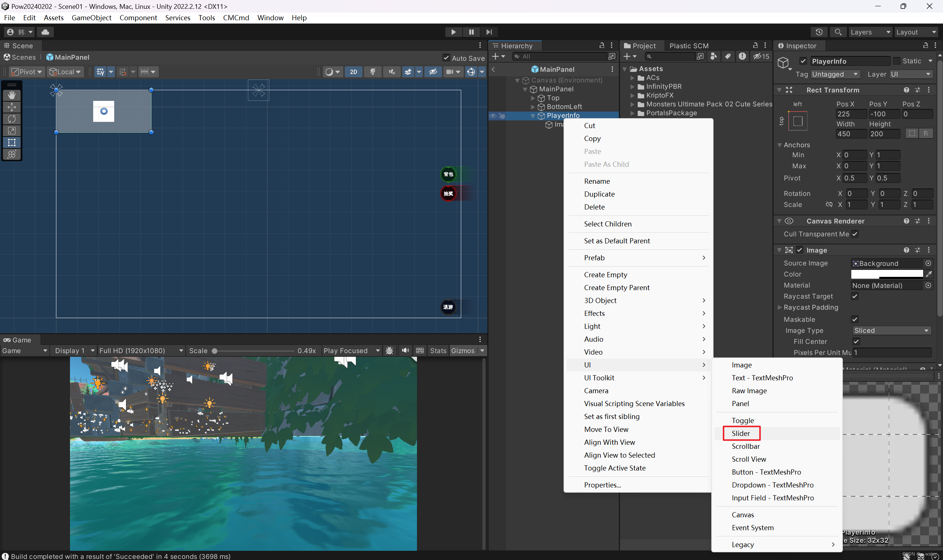The width and height of the screenshot is (943, 560).
Task: Click the Pause button in the toolbar
Action: [471, 32]
